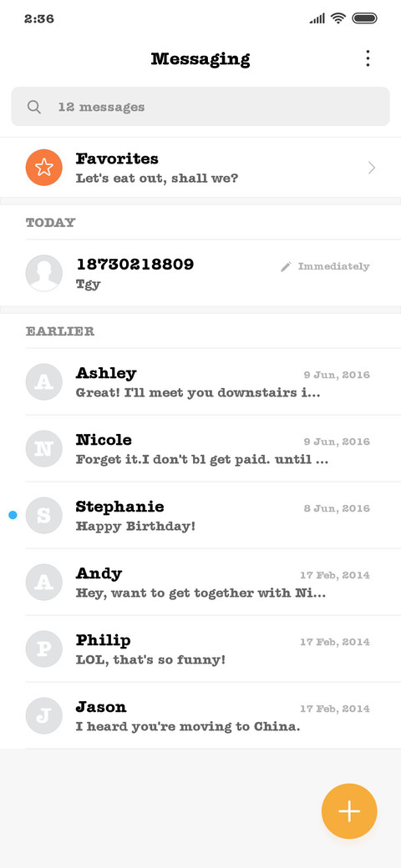Tap the draft pencil icon beside Immediately

click(x=286, y=267)
